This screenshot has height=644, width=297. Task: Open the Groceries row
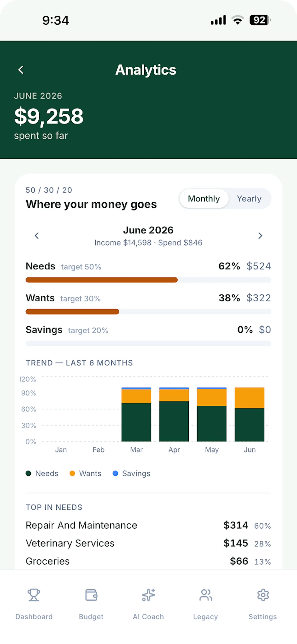tap(148, 561)
